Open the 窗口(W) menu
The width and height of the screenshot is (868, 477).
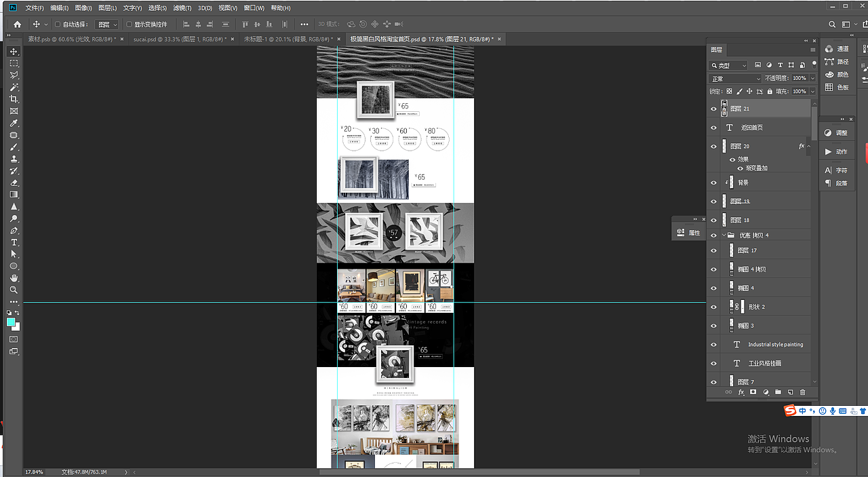[x=254, y=8]
